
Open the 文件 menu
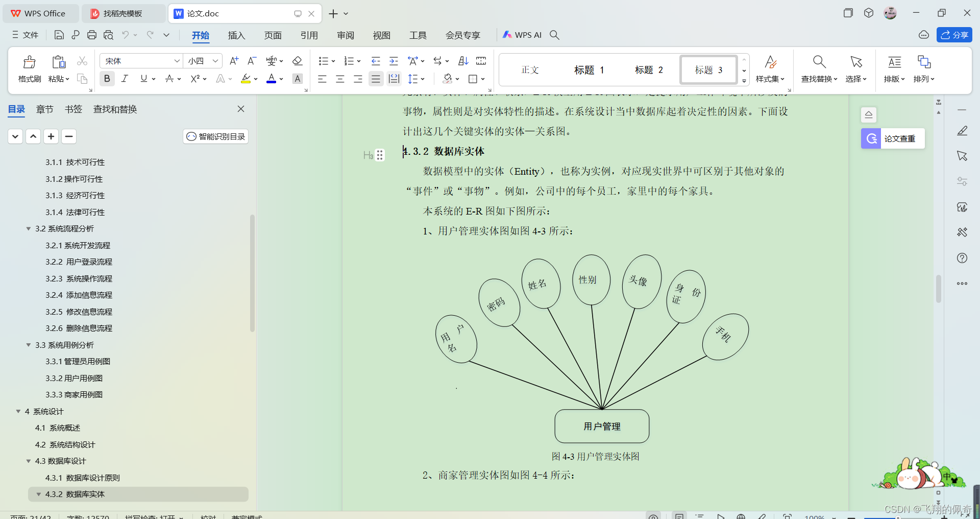(26, 35)
